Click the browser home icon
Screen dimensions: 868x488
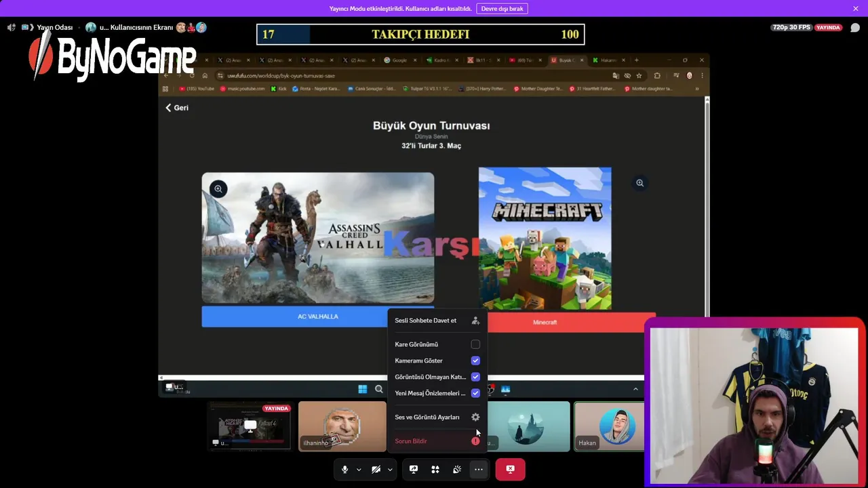pyautogui.click(x=205, y=76)
